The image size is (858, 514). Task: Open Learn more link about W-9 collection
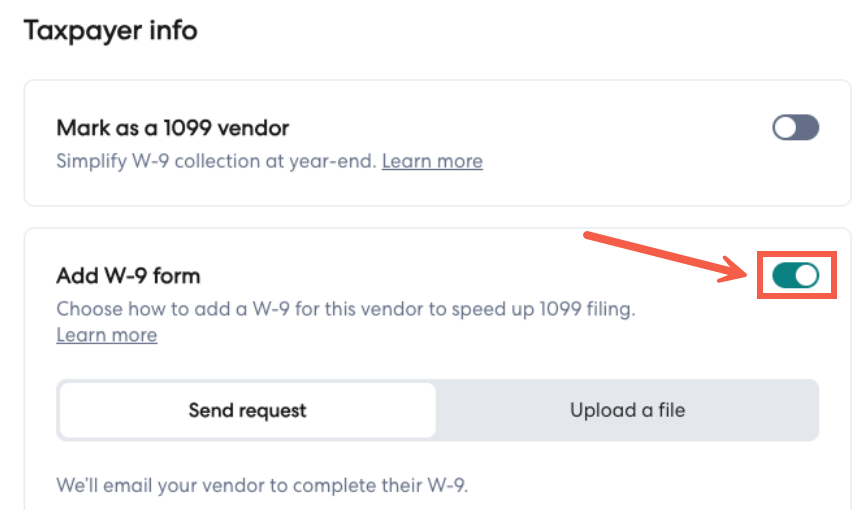pos(432,161)
